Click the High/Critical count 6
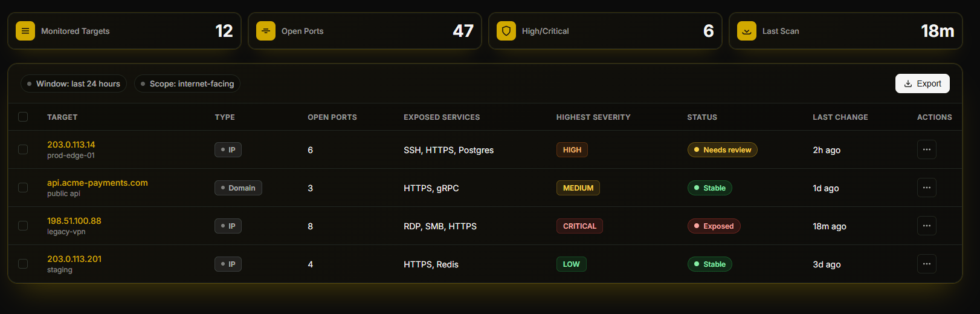This screenshot has height=314, width=980. tap(709, 31)
